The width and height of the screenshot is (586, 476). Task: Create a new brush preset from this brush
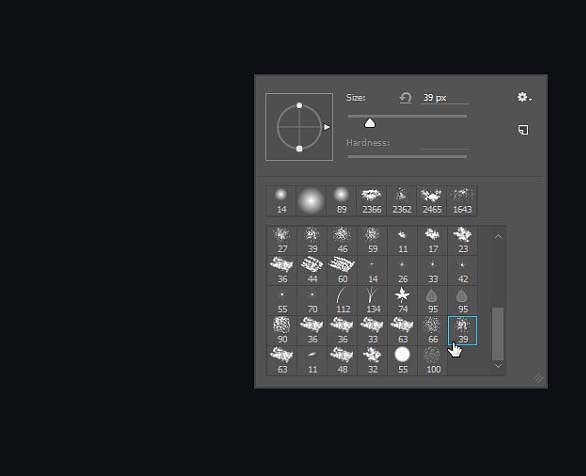[x=524, y=130]
